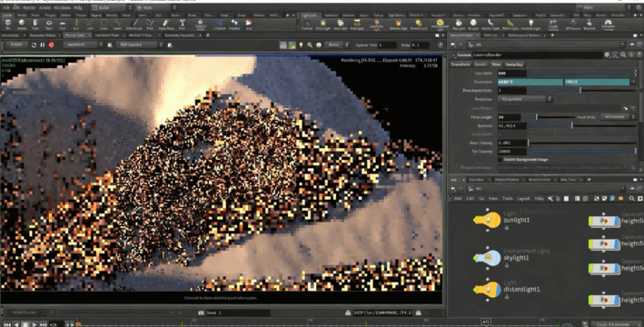Image resolution: width=644 pixels, height=327 pixels.
Task: Select the Grid shelf tool
Action: pos(63,25)
